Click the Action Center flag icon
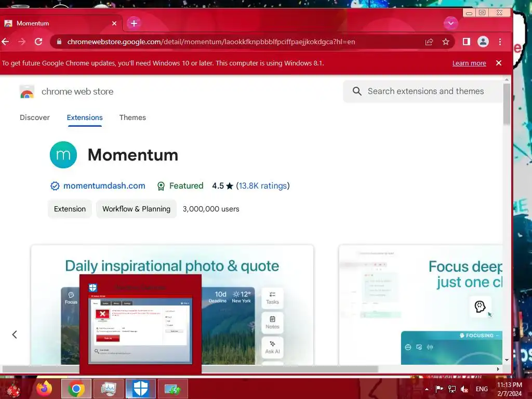532x399 pixels. (x=439, y=389)
